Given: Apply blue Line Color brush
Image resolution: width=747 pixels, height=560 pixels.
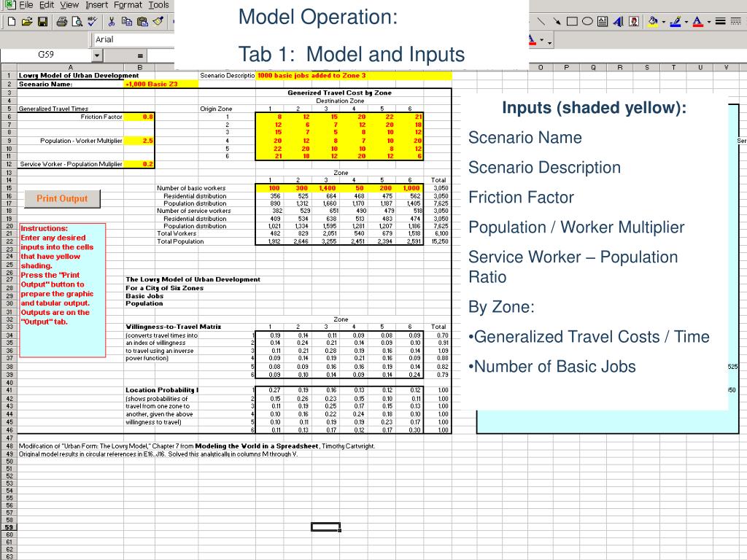Looking at the screenshot, I should [675, 21].
